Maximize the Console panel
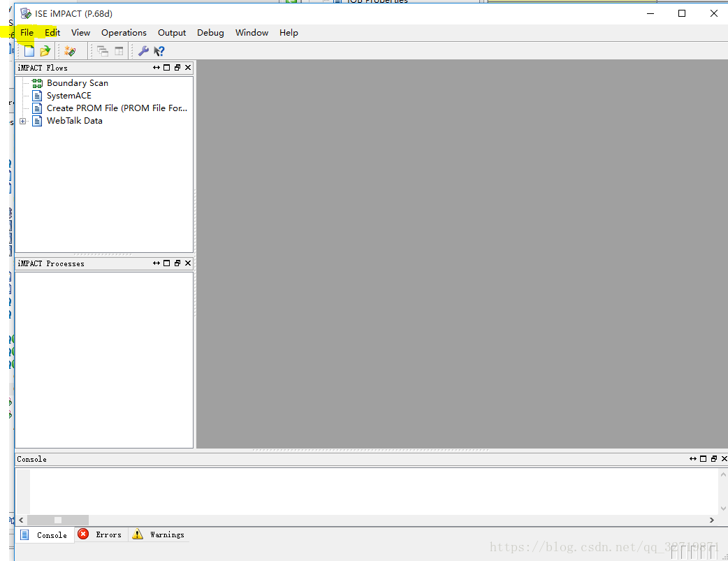The height and width of the screenshot is (561, 728). tap(703, 459)
